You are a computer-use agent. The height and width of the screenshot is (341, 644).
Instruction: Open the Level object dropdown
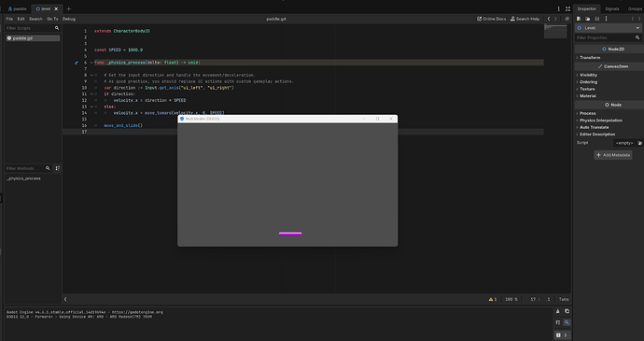pos(609,28)
